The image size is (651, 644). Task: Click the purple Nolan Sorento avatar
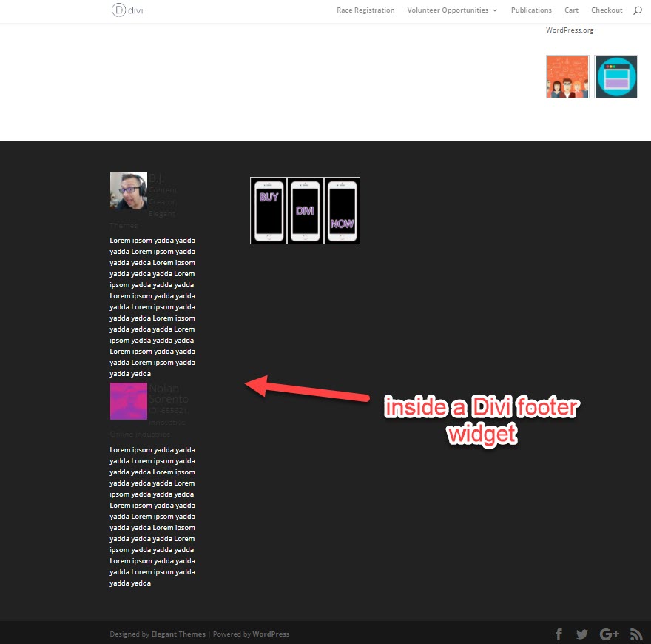128,401
